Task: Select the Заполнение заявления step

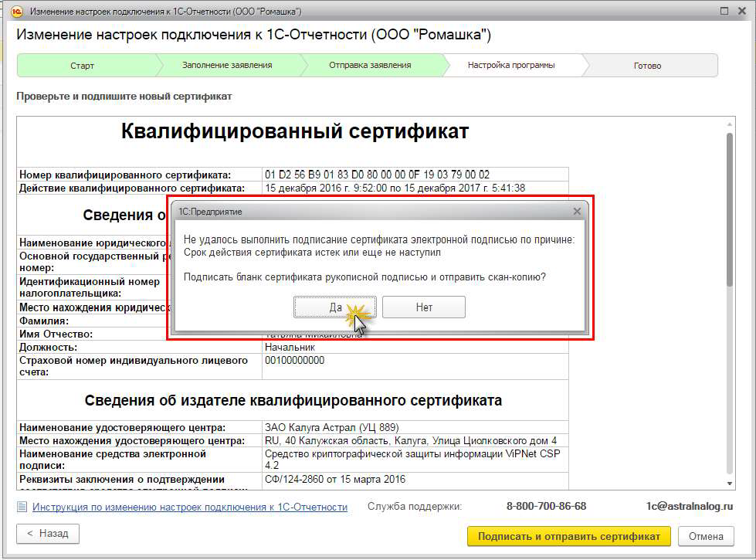Action: pos(227,66)
